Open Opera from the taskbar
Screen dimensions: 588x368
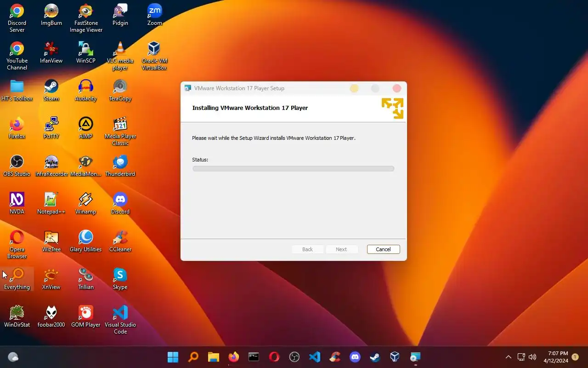tap(274, 357)
